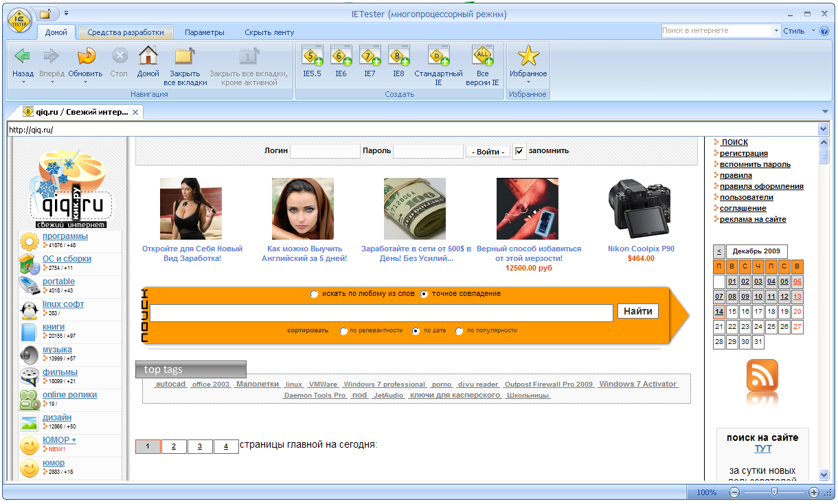The width and height of the screenshot is (838, 504).
Task: Click the Вперёд forward arrow icon
Action: tap(52, 56)
